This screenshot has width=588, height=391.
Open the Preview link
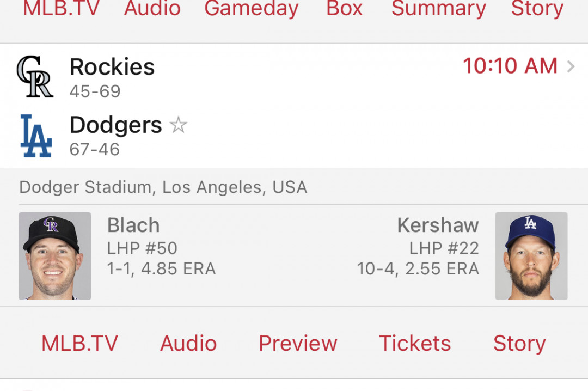coord(298,343)
